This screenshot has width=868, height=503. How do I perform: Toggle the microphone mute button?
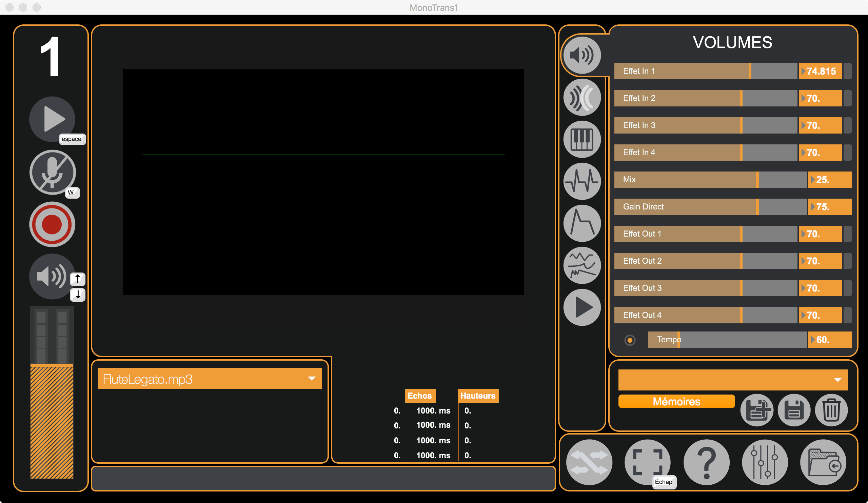click(52, 173)
